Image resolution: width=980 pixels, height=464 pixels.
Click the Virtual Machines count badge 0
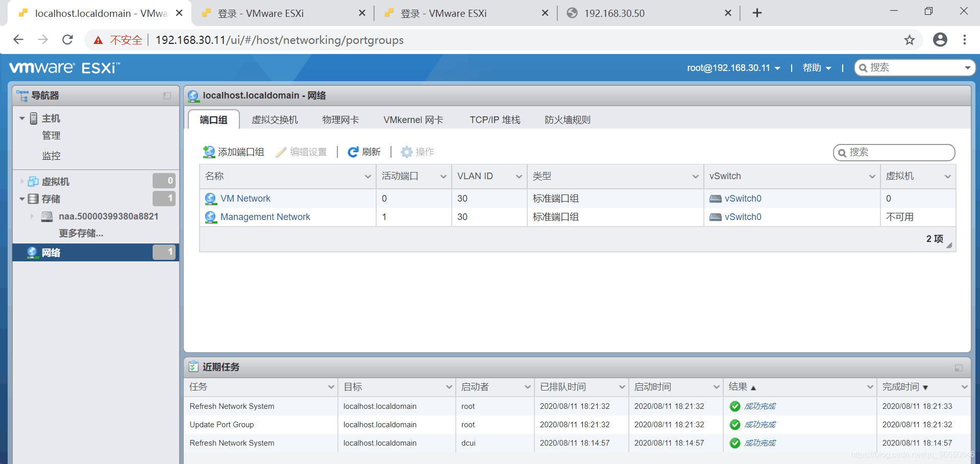[x=164, y=181]
